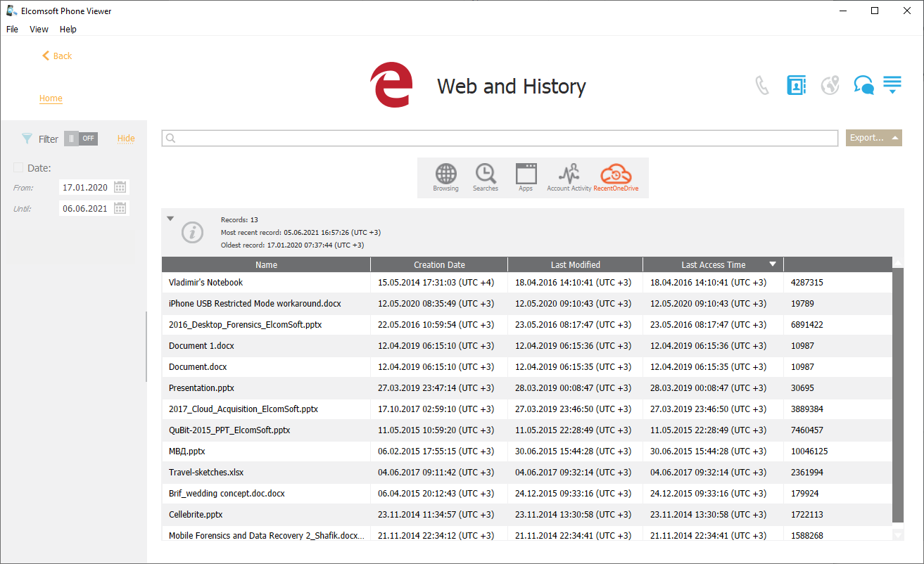Toggle the Filter ON/OFF switch
The width and height of the screenshot is (924, 564).
point(81,139)
